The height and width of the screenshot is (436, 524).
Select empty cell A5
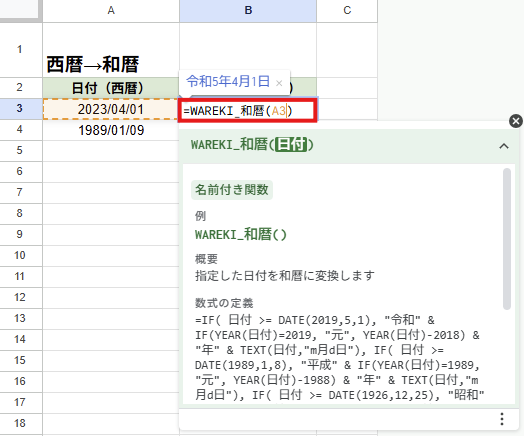click(111, 151)
